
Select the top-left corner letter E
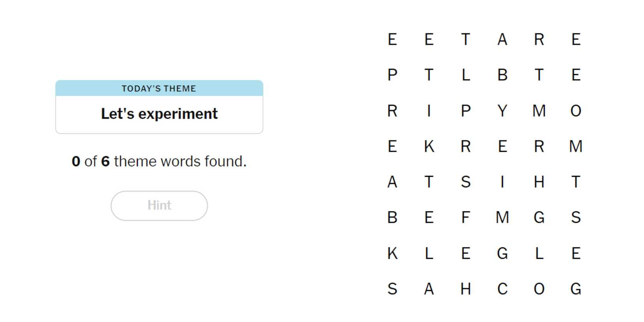click(392, 39)
